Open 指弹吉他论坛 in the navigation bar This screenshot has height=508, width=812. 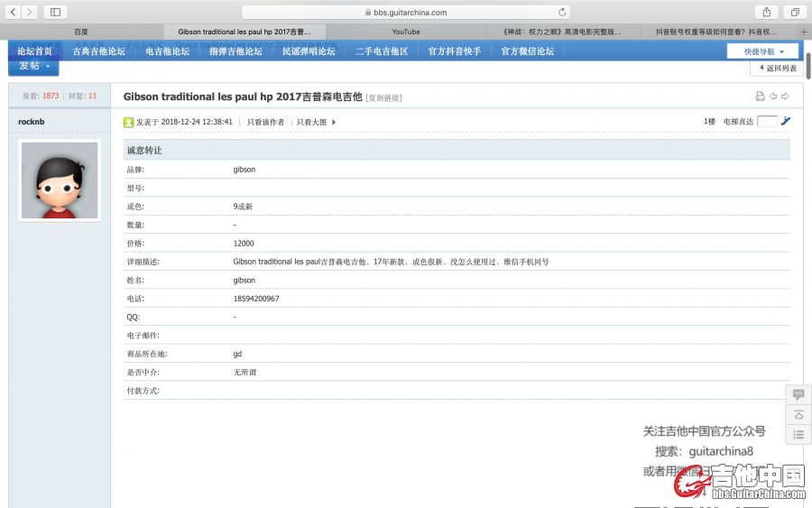coord(235,51)
